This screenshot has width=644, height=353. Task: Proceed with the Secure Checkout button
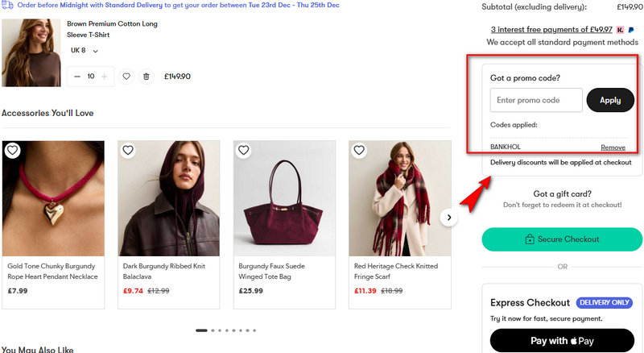(562, 239)
